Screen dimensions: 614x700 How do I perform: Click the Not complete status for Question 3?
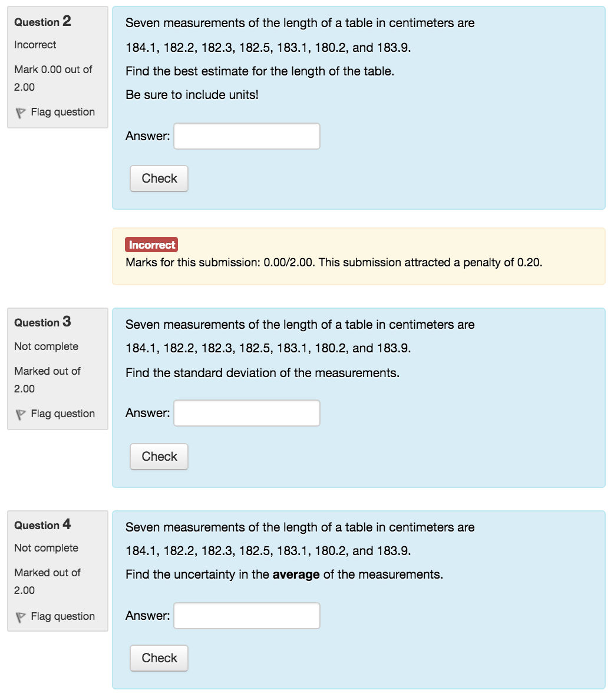coord(46,346)
